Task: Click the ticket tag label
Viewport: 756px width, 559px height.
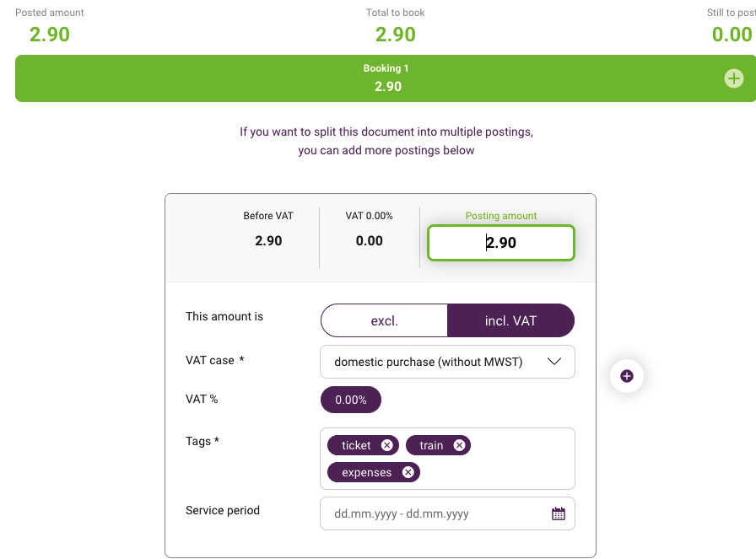Action: click(x=356, y=445)
